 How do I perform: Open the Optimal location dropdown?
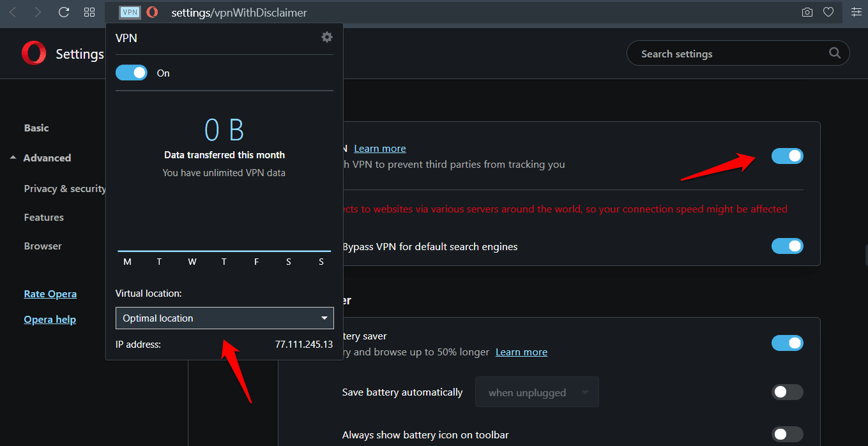tap(224, 318)
